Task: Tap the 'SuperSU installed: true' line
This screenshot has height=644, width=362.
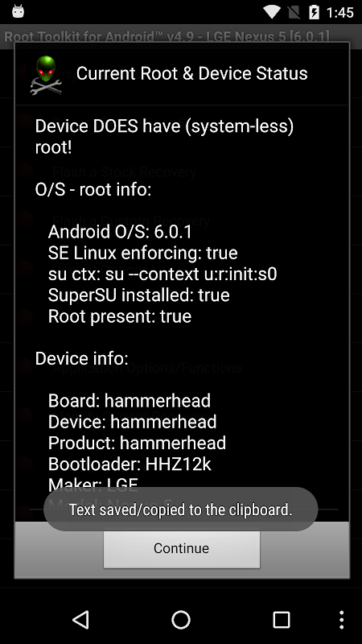Action: click(x=138, y=295)
